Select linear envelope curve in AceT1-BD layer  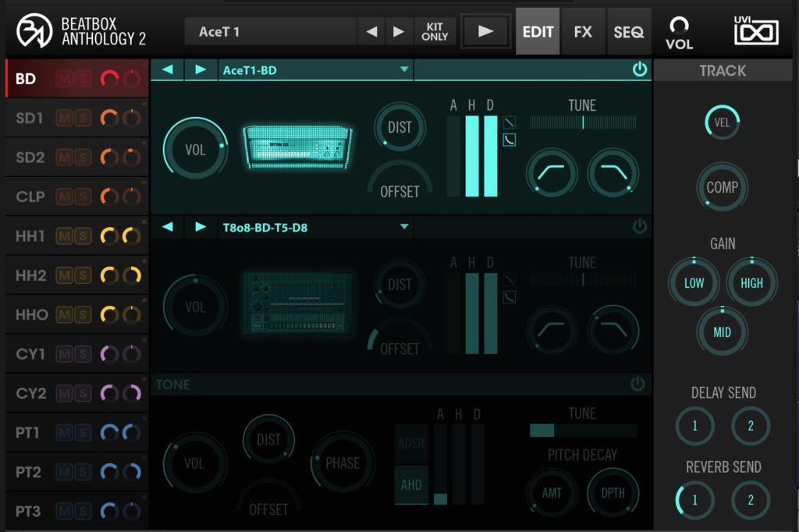(x=509, y=122)
